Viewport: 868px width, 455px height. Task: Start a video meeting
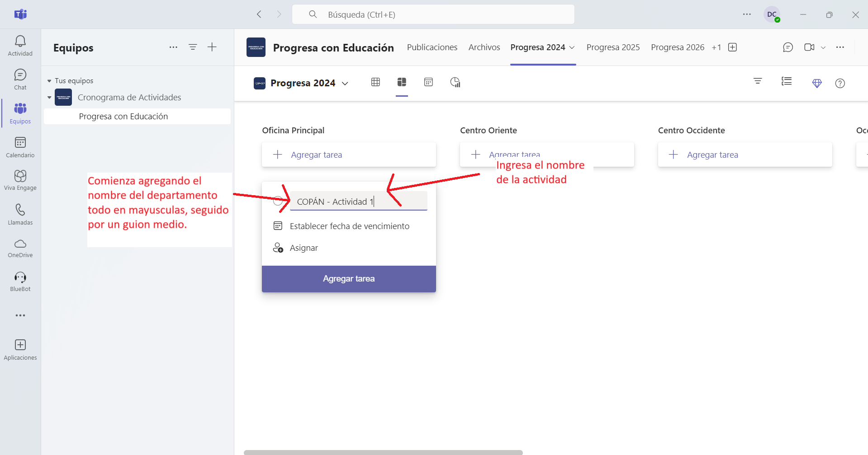pos(809,47)
